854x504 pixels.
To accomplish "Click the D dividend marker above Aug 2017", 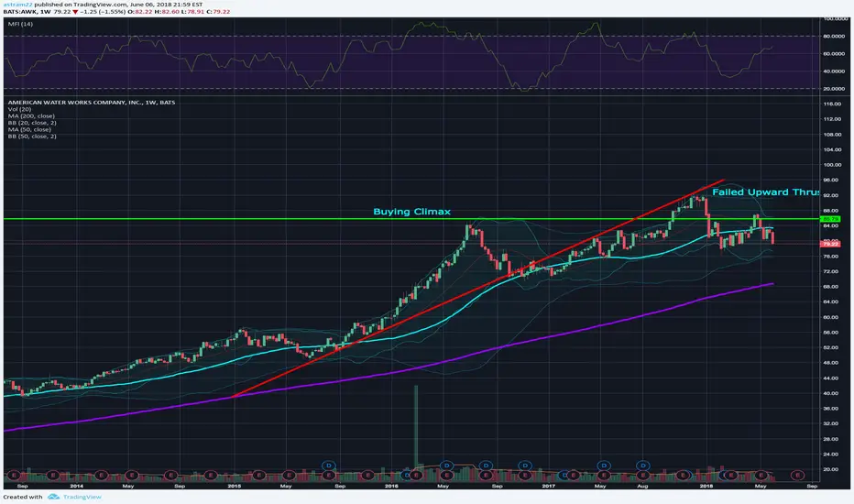I will pyautogui.click(x=643, y=466).
